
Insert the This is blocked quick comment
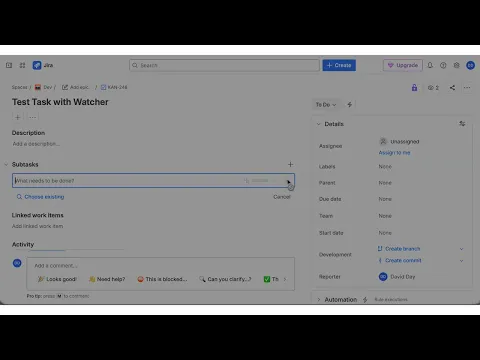(162, 279)
